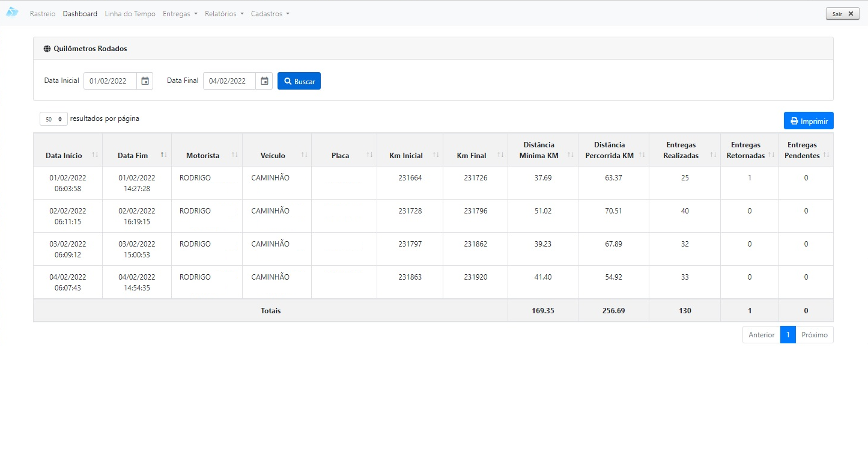Click the Data Inicial date field

point(110,81)
